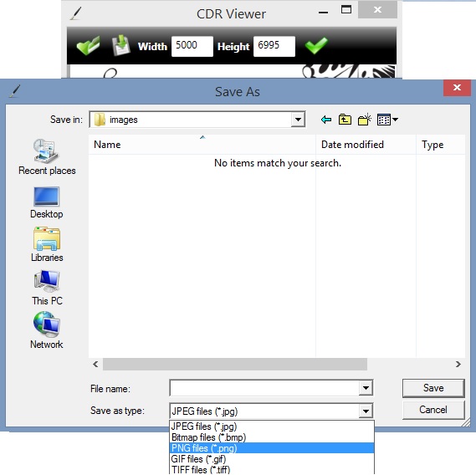This screenshot has width=476, height=475.
Task: Click the save image disk icon
Action: pyautogui.click(x=121, y=45)
